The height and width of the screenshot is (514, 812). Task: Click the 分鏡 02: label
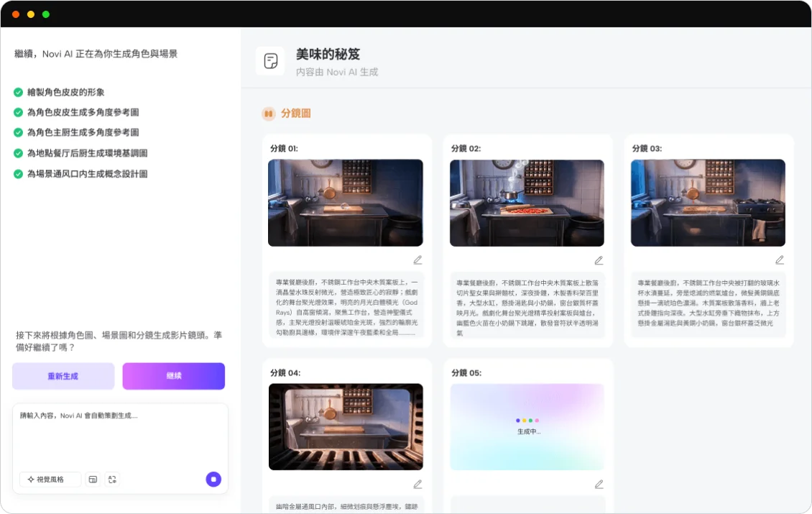[466, 148]
